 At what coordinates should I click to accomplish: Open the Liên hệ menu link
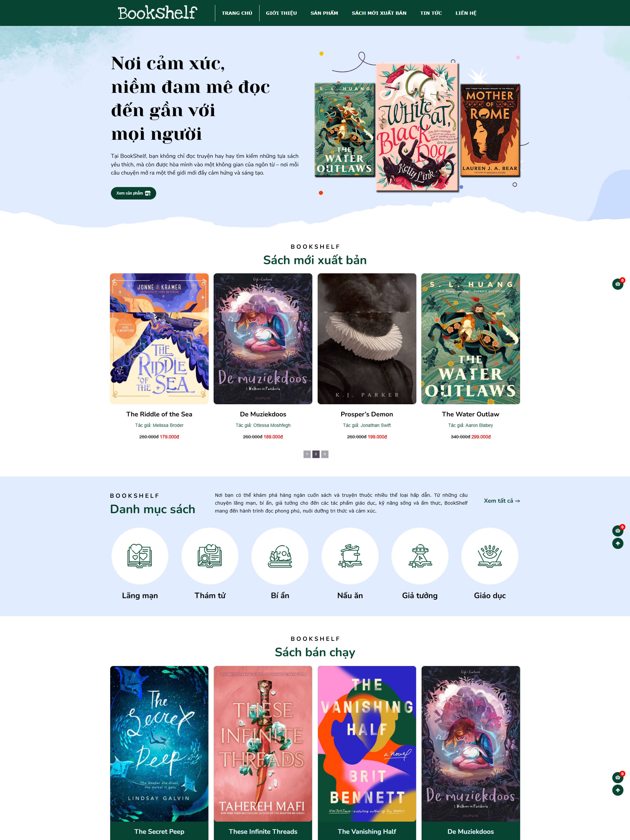coord(466,13)
